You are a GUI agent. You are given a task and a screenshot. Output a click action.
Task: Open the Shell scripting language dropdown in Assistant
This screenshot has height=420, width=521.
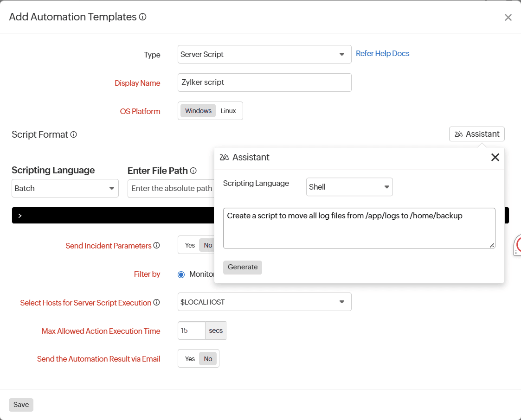click(349, 187)
